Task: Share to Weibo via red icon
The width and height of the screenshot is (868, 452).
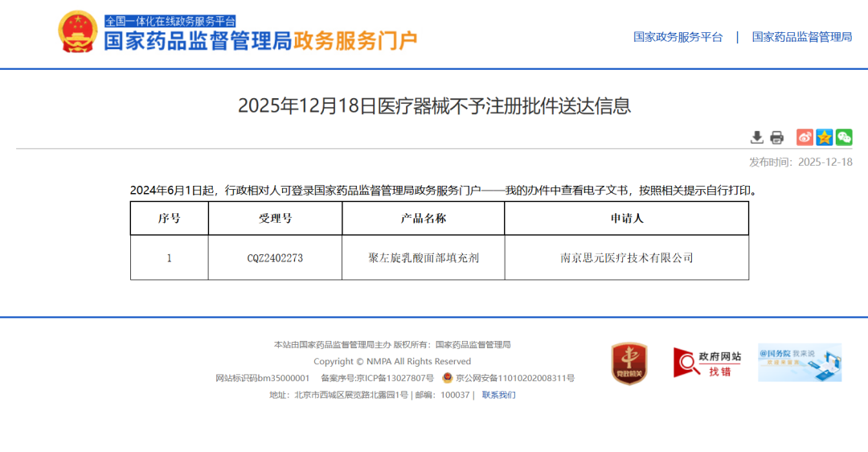Action: [x=805, y=138]
